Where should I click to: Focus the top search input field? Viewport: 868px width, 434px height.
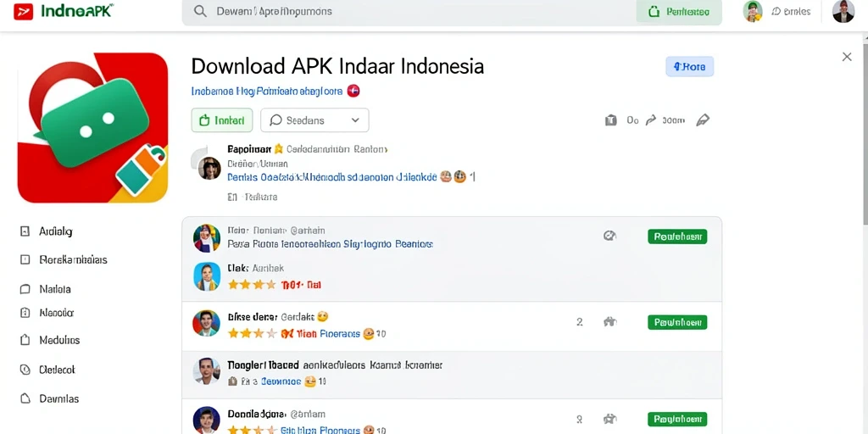click(x=409, y=12)
